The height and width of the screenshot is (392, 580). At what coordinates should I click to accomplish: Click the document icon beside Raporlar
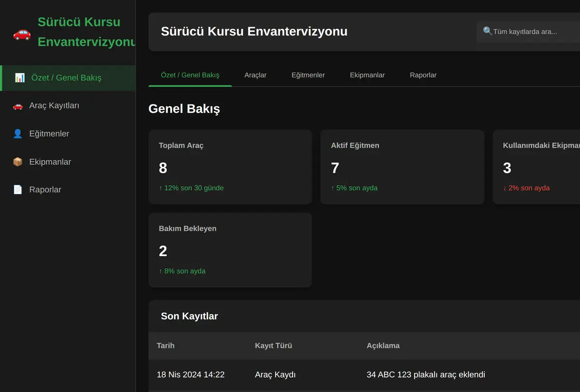18,190
